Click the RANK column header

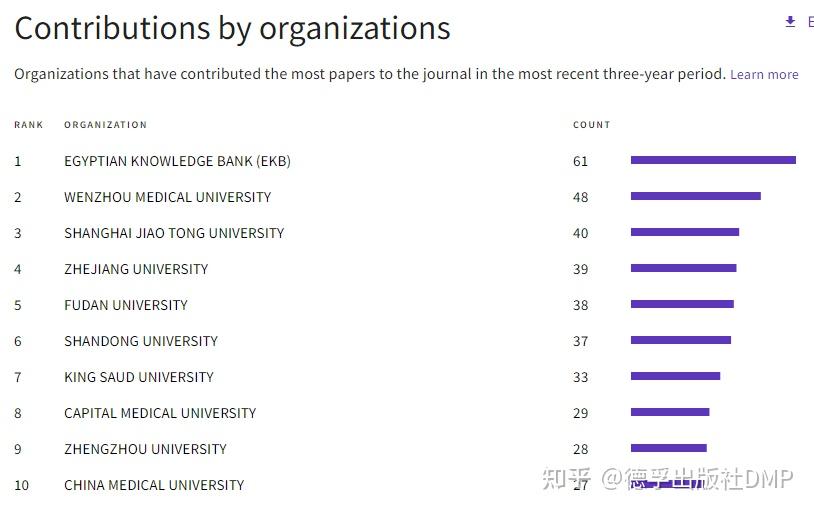[29, 125]
